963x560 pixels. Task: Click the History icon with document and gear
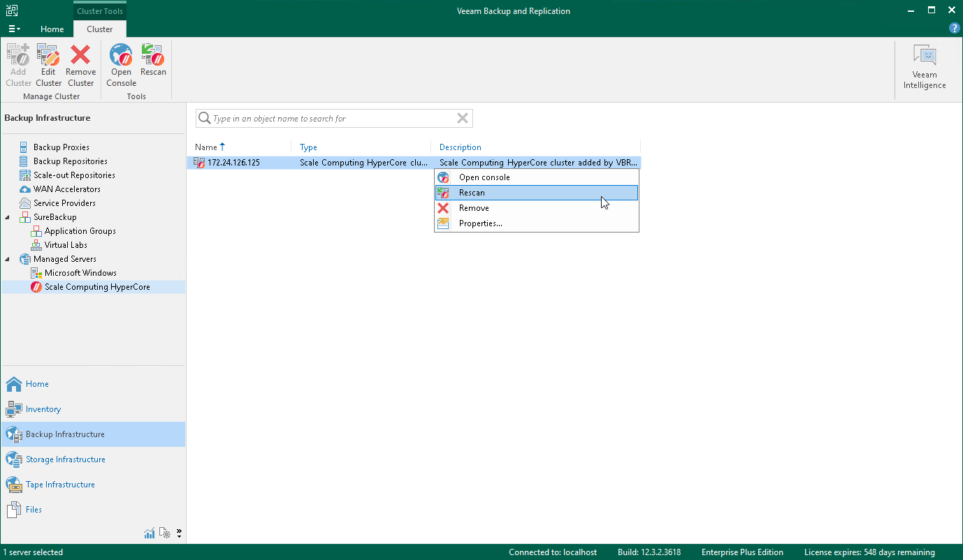tap(165, 533)
